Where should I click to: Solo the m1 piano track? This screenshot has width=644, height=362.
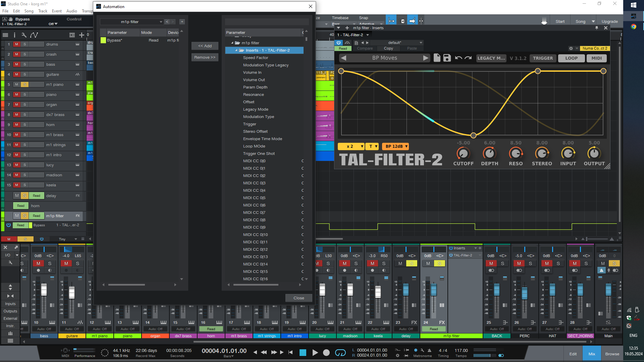(x=24, y=84)
